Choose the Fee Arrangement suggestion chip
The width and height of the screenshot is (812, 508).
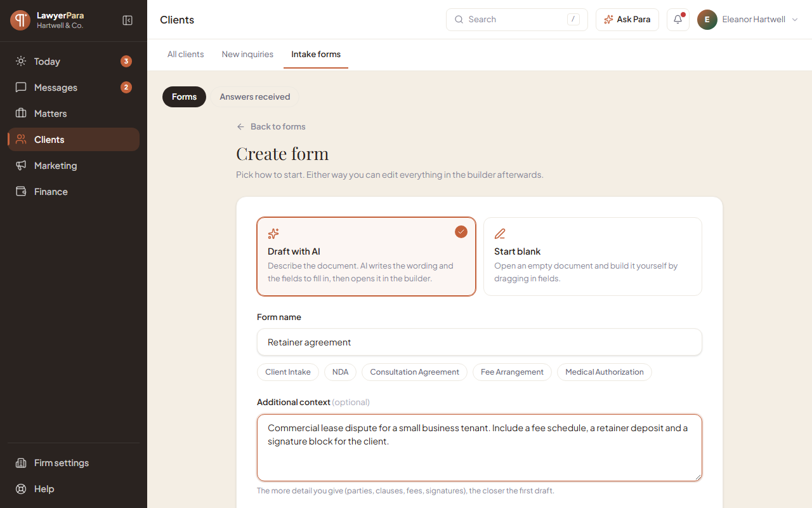(512, 372)
